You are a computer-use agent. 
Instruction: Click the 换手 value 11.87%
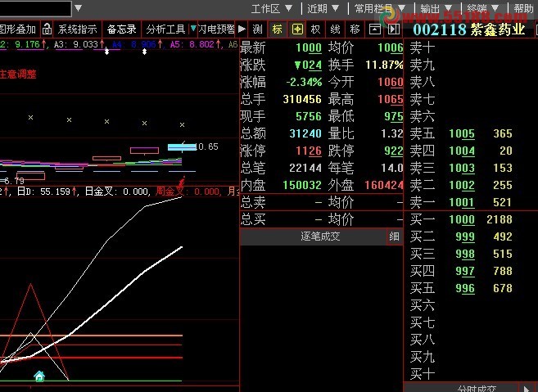[x=384, y=65]
